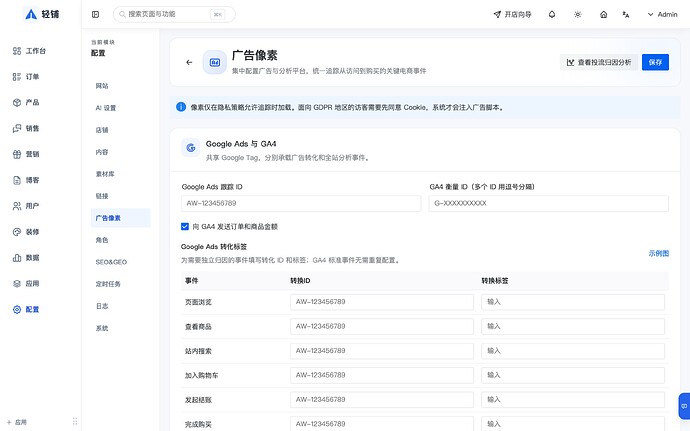This screenshot has width=690, height=431.
Task: Select 角色 in the config menu
Action: click(121, 240)
